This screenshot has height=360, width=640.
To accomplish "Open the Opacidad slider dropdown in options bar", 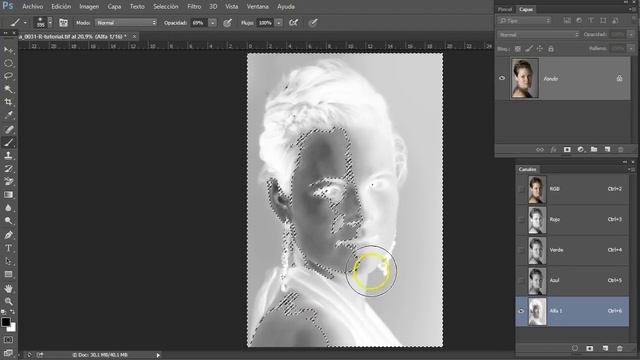I will tap(213, 23).
